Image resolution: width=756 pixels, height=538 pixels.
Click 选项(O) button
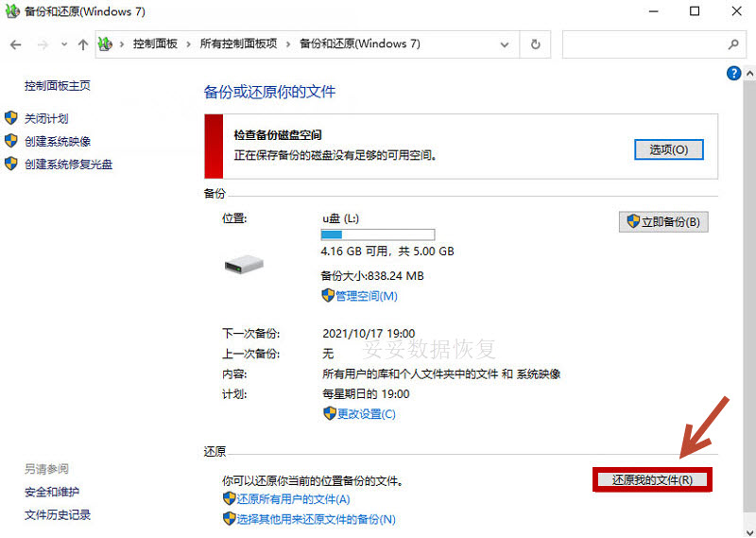pos(669,149)
